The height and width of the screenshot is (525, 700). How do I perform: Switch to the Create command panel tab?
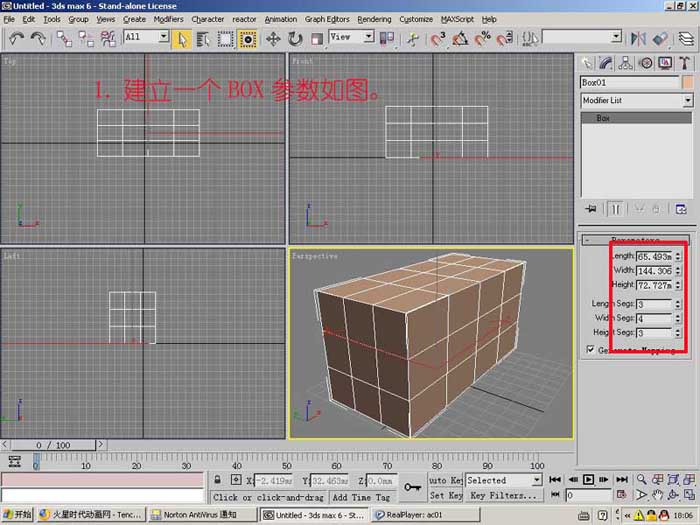(x=587, y=63)
